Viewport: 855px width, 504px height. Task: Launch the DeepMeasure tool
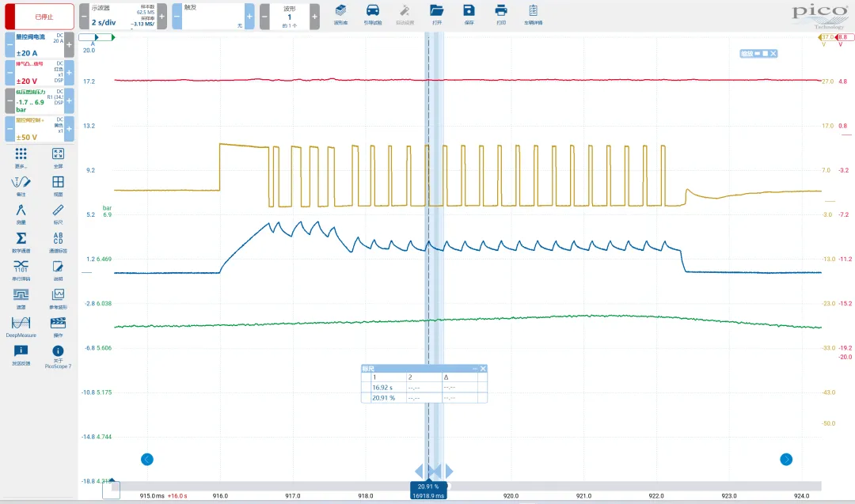point(21,324)
